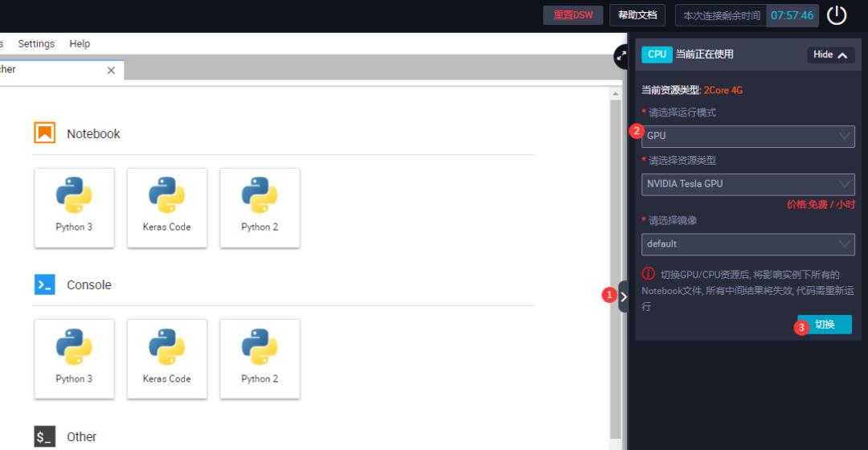Click the 价格:免费 / 小时 price text
This screenshot has width=868, height=450.
click(x=821, y=205)
